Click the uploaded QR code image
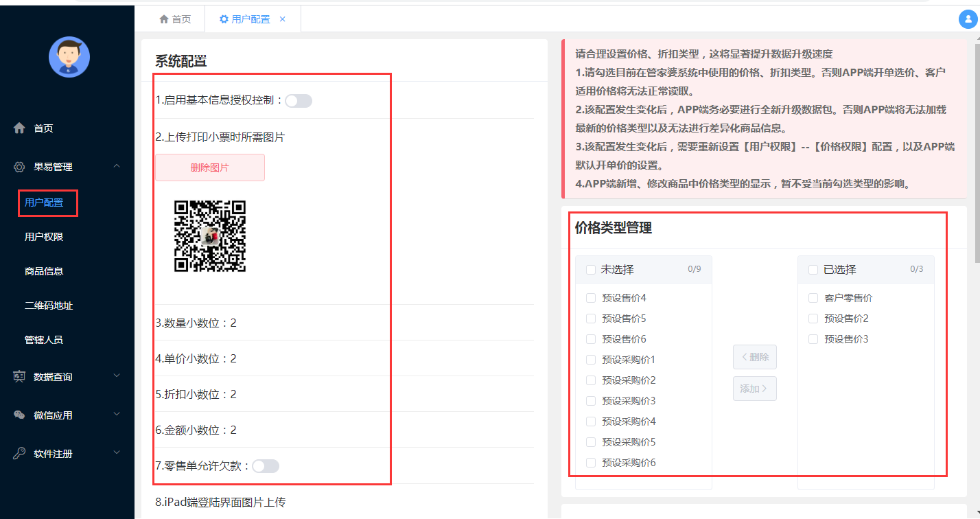The image size is (980, 519). pyautogui.click(x=210, y=236)
